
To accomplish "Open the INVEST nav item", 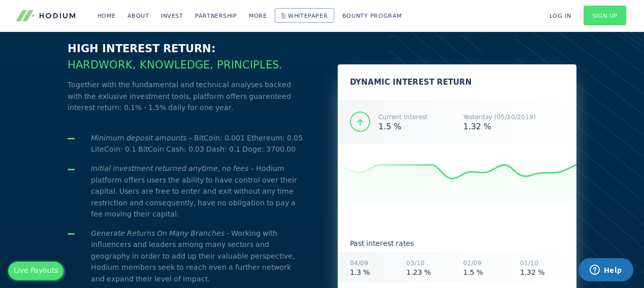I will click(172, 16).
